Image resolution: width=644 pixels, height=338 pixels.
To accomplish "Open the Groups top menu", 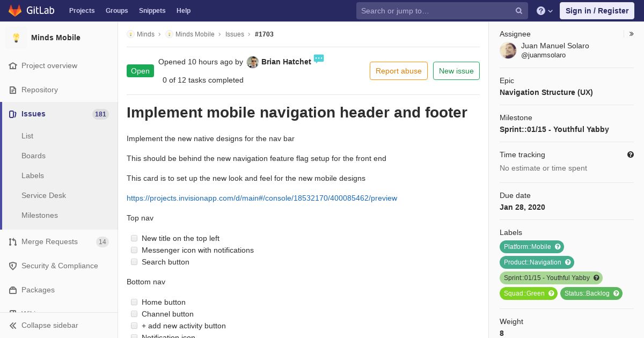I will pyautogui.click(x=116, y=11).
